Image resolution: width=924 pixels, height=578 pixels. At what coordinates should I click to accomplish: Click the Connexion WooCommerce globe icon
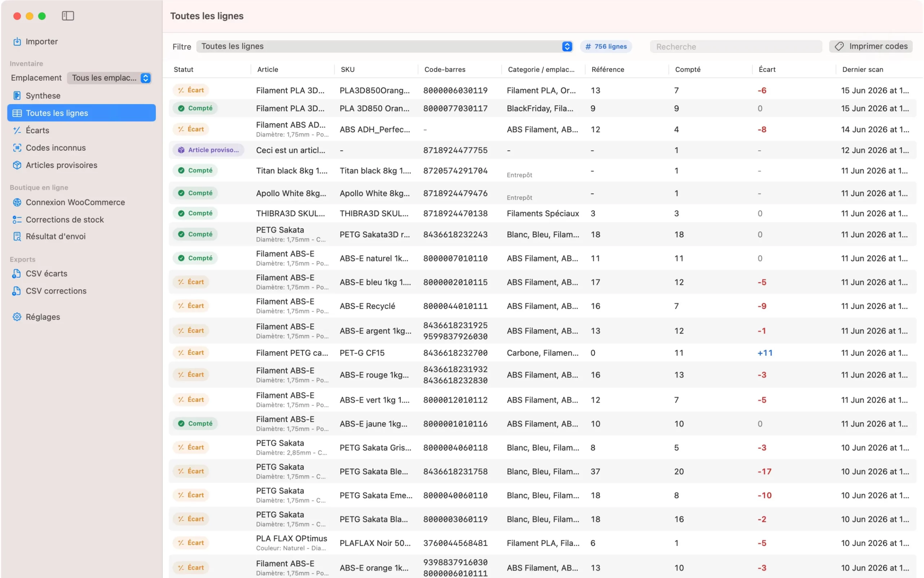tap(17, 202)
